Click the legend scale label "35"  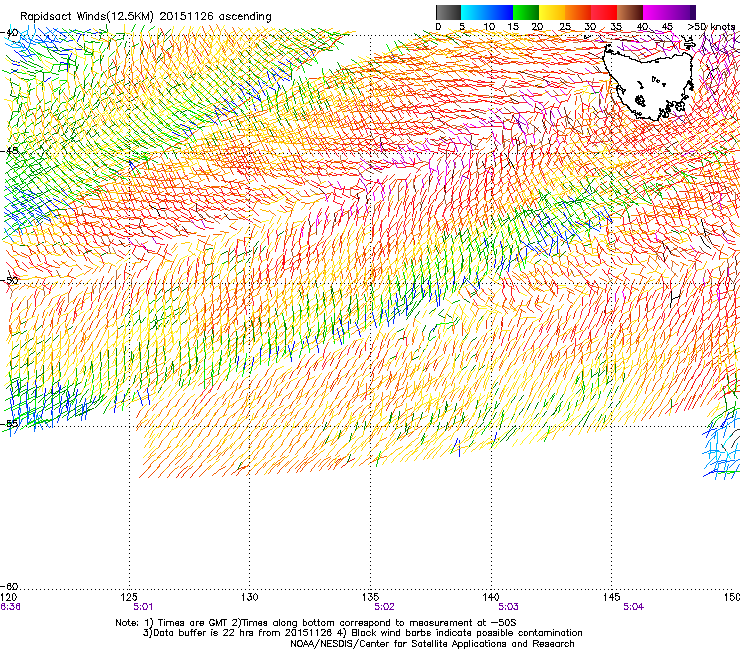(x=616, y=27)
